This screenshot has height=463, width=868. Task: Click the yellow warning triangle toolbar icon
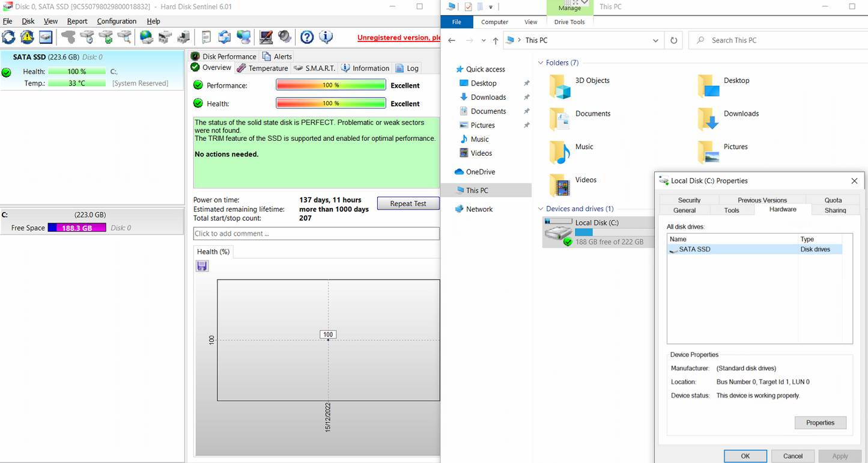27,37
